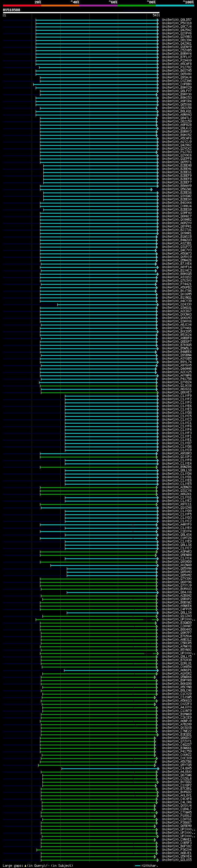Click the cyan ~100% identity legend segment
The width and height of the screenshot is (197, 868).
click(175, 6)
